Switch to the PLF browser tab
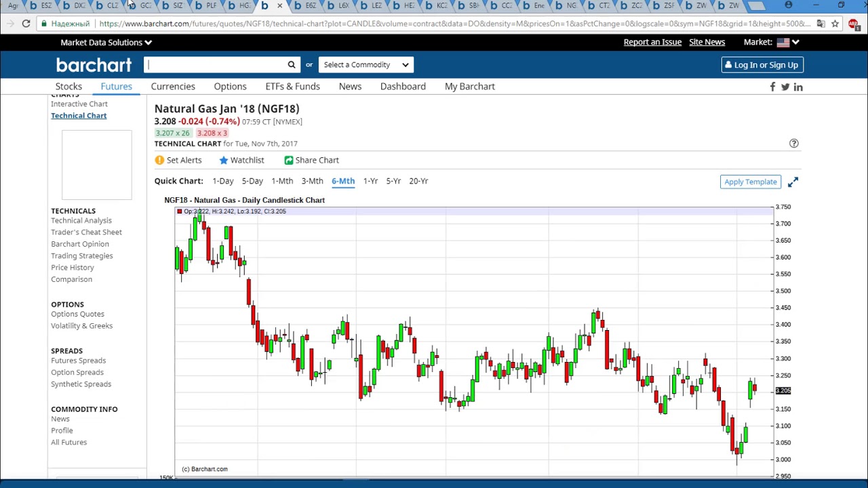 click(x=206, y=5)
